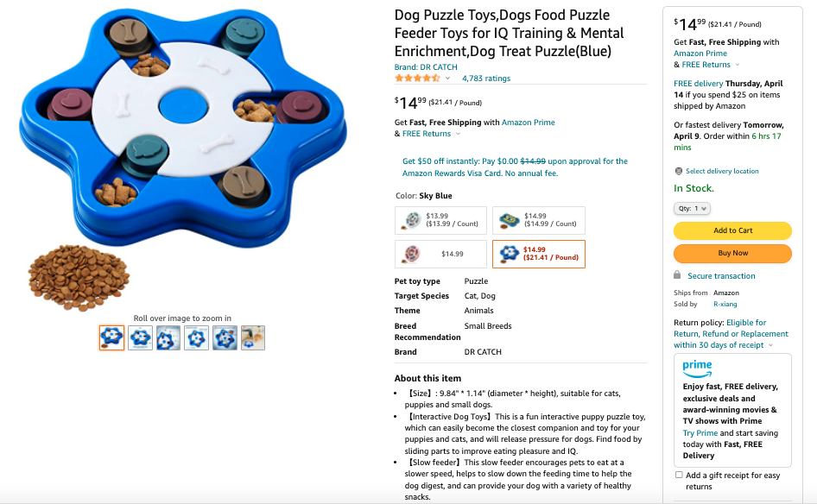Select the first product thumbnail image
Viewport: 817px width, 504px height.
point(112,338)
